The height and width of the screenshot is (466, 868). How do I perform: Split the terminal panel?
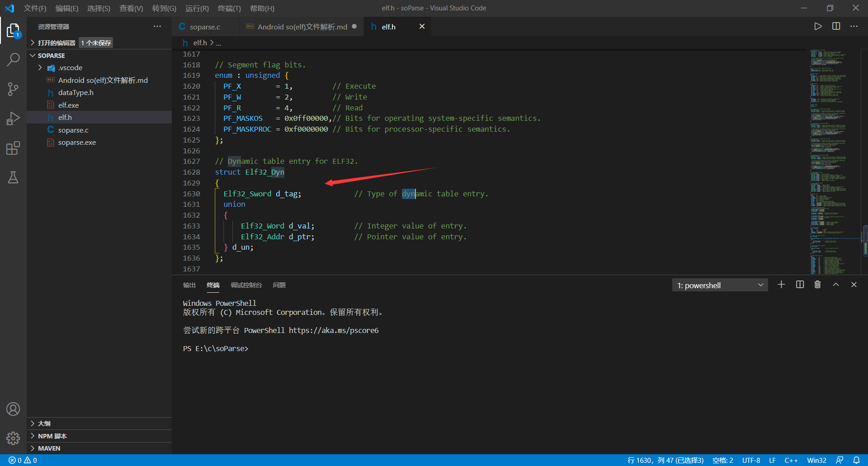pos(800,285)
